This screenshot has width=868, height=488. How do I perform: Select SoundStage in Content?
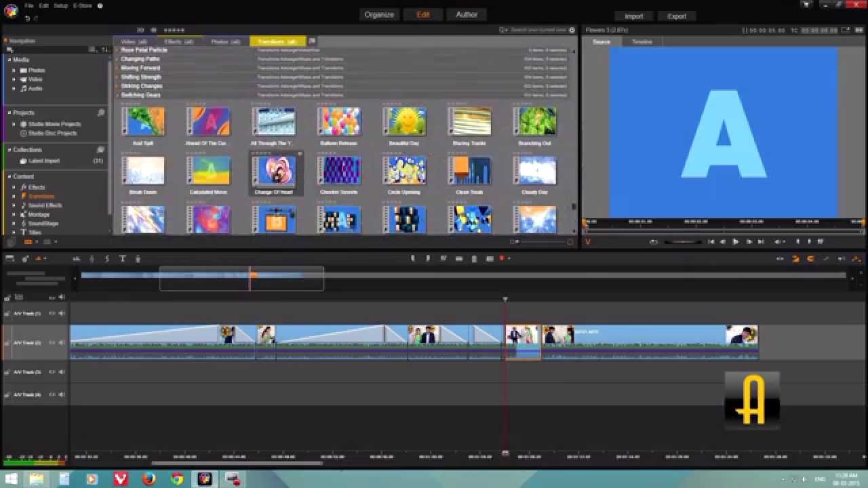43,223
